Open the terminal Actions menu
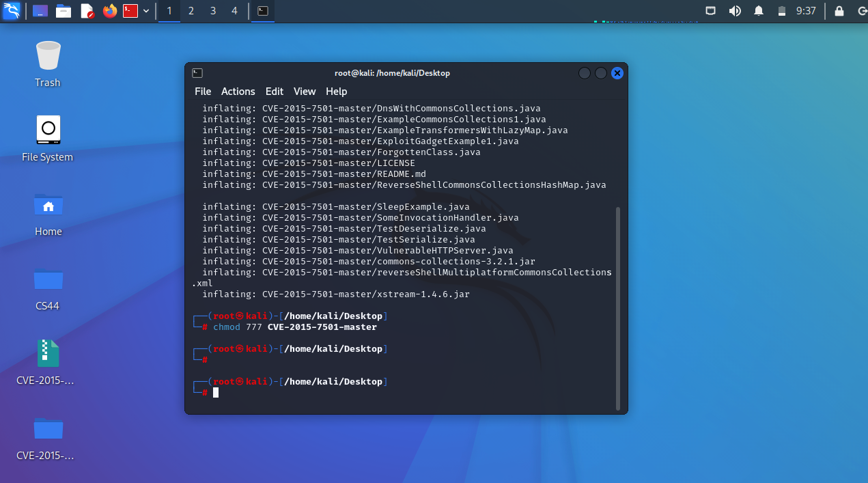The image size is (868, 483). pyautogui.click(x=238, y=92)
